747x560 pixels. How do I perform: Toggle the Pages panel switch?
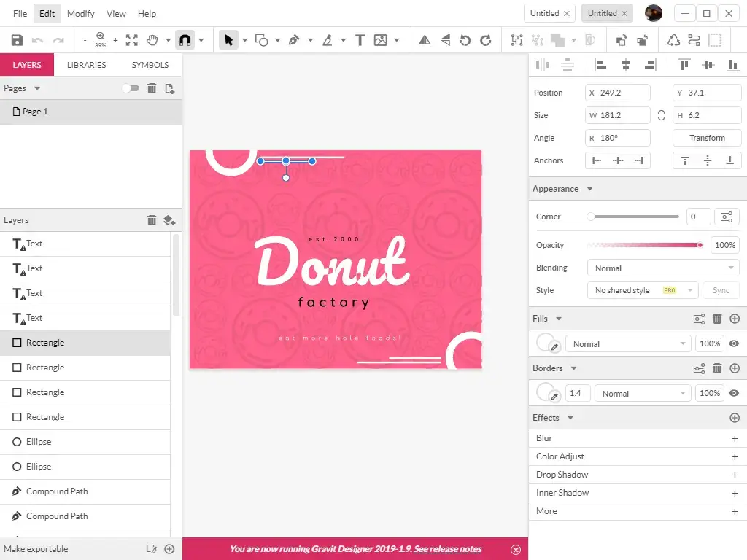coord(130,88)
